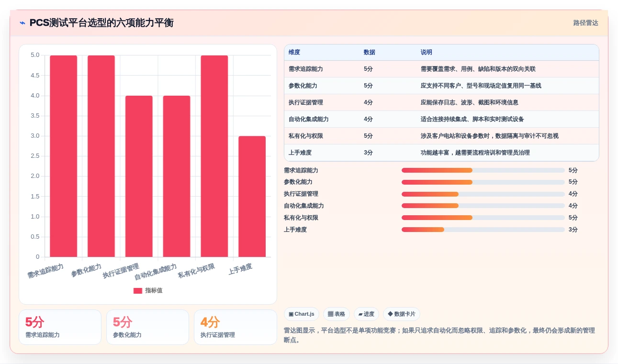Click description starting 涉及客户电站和设备参数时
This screenshot has width=618, height=364.
tap(490, 136)
